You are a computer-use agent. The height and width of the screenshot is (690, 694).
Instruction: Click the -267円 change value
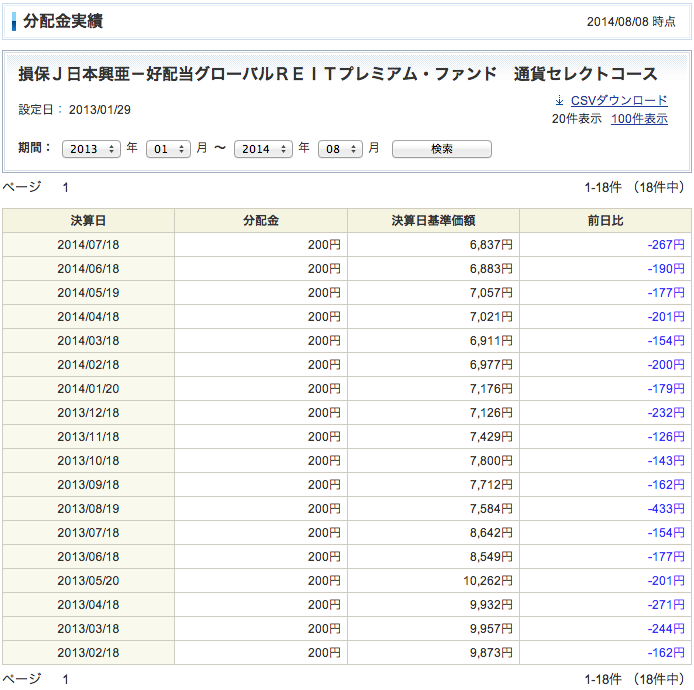[x=666, y=245]
